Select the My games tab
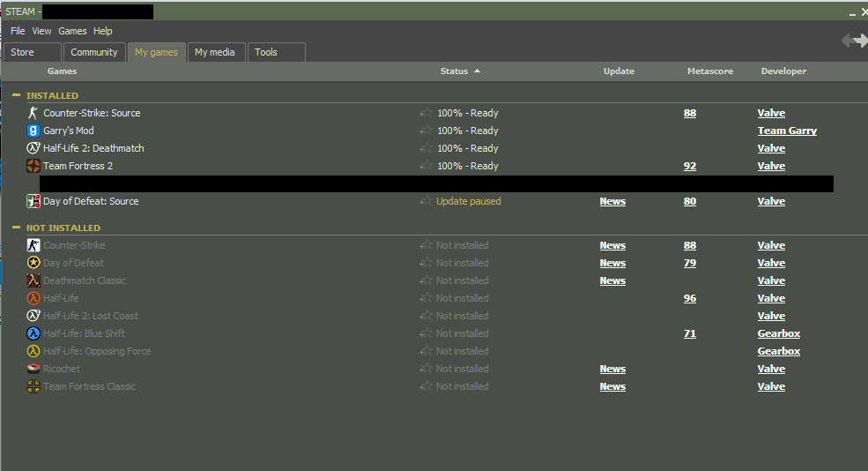 (157, 52)
